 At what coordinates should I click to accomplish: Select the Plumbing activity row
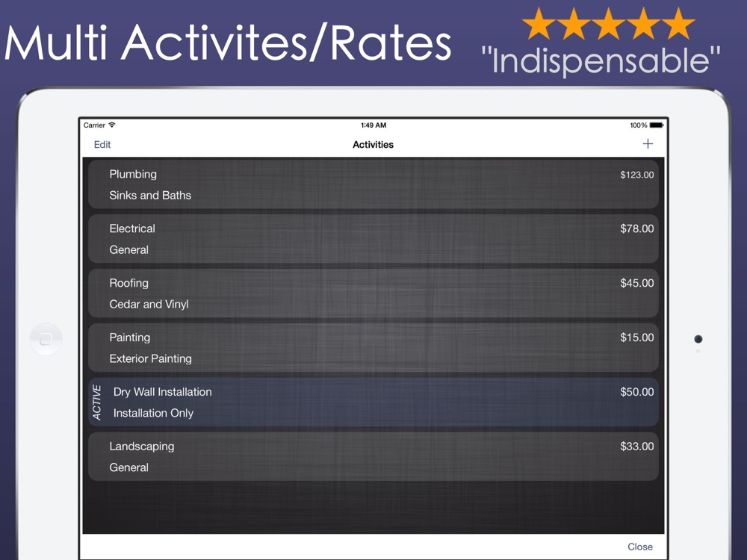tap(373, 184)
